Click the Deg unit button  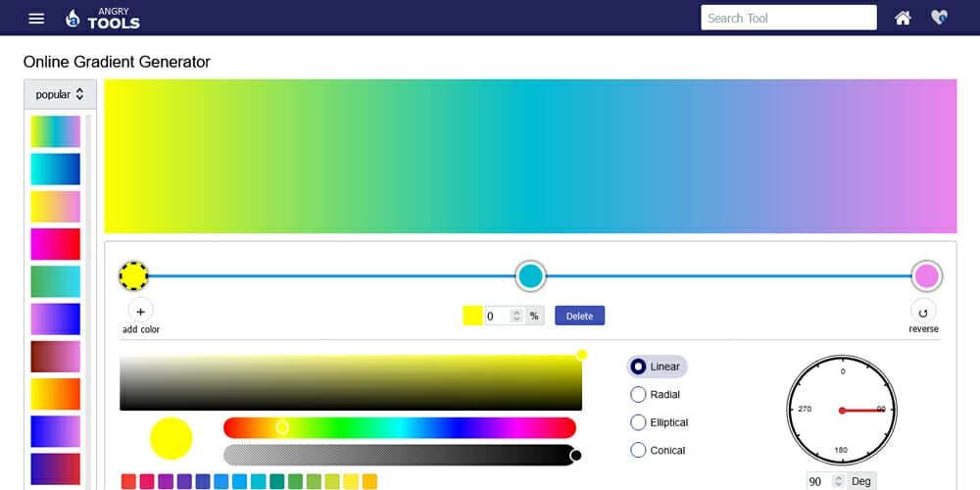(x=861, y=481)
